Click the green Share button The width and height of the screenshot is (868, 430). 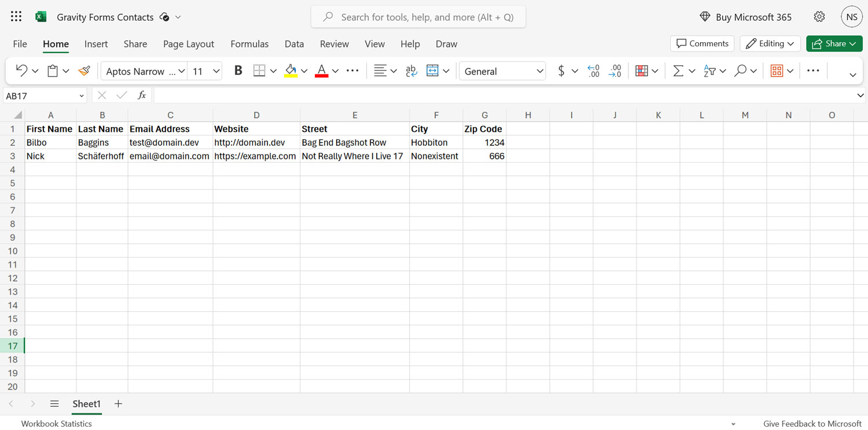pos(834,43)
